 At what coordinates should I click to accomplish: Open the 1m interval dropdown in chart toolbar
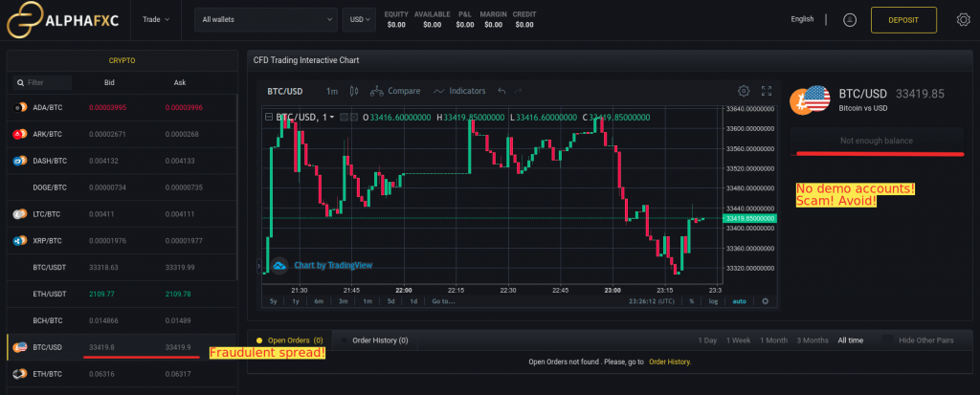(332, 91)
